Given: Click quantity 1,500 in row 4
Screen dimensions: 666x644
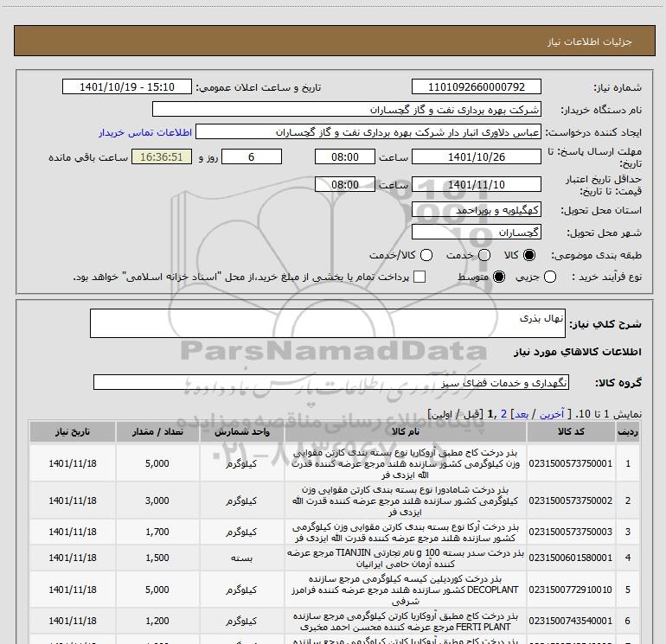Looking at the screenshot, I should pyautogui.click(x=157, y=558).
